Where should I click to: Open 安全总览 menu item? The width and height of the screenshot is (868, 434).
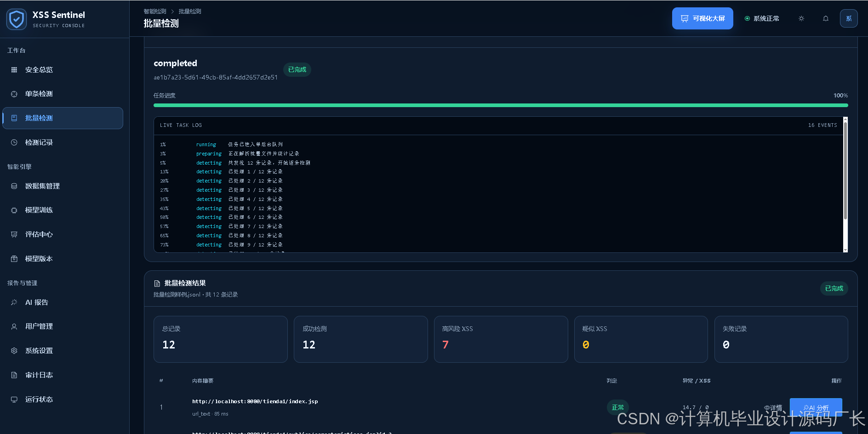tap(63, 70)
